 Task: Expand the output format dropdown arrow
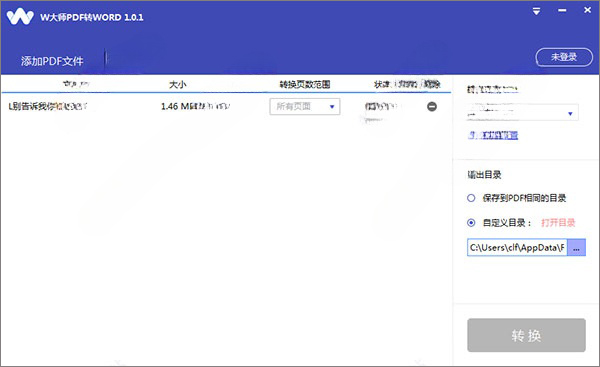point(570,114)
